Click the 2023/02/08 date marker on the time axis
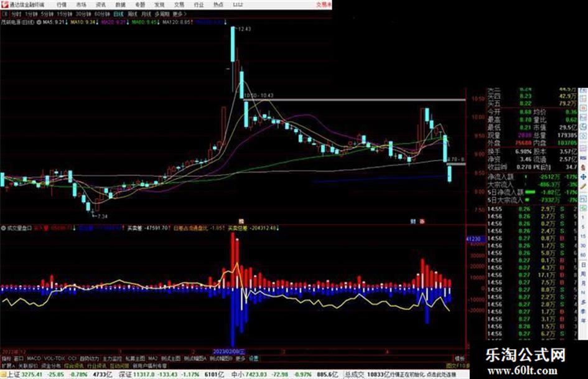The width and height of the screenshot is (588, 379). click(x=229, y=352)
